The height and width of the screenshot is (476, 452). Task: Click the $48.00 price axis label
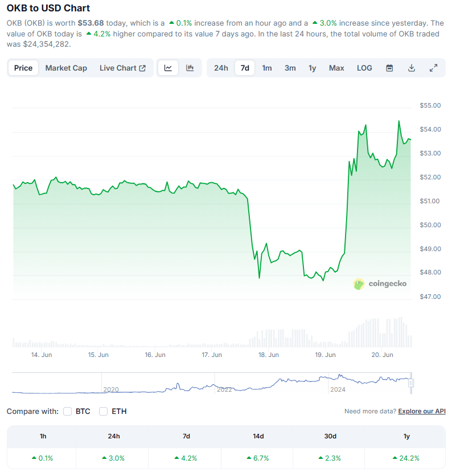(x=430, y=272)
